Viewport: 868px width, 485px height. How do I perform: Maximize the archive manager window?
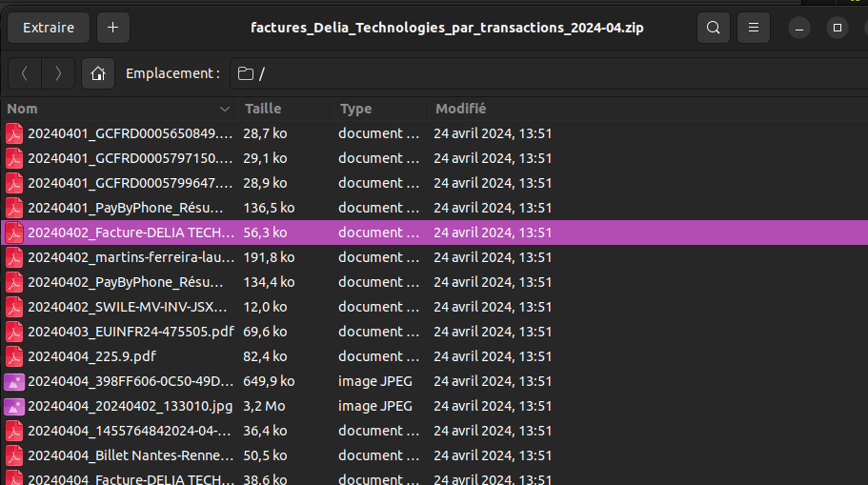[x=837, y=28]
